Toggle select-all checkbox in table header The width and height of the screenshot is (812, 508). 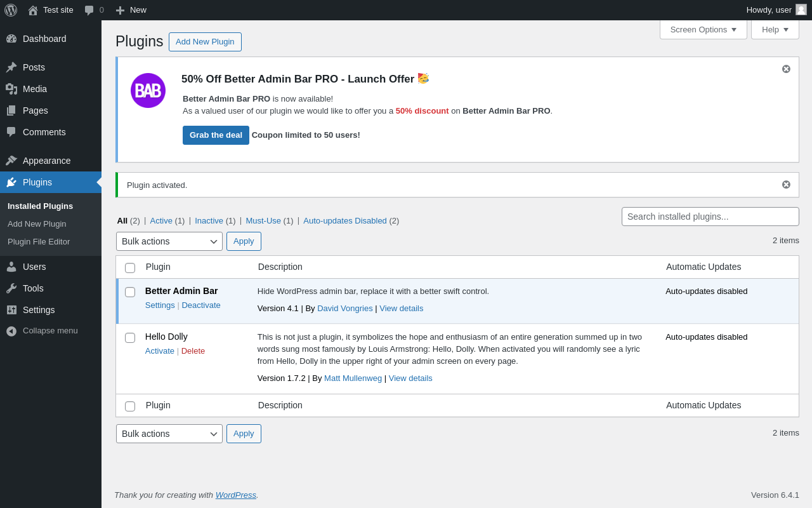[x=130, y=268]
